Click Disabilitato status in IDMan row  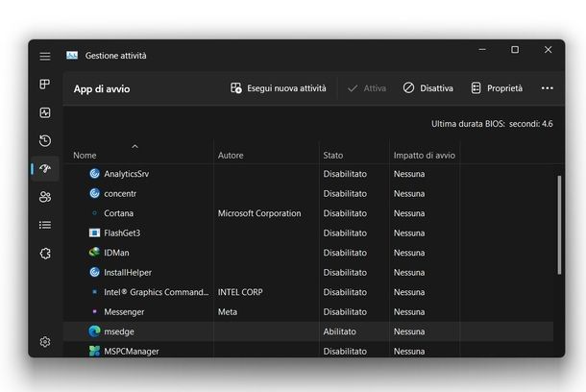click(x=345, y=253)
